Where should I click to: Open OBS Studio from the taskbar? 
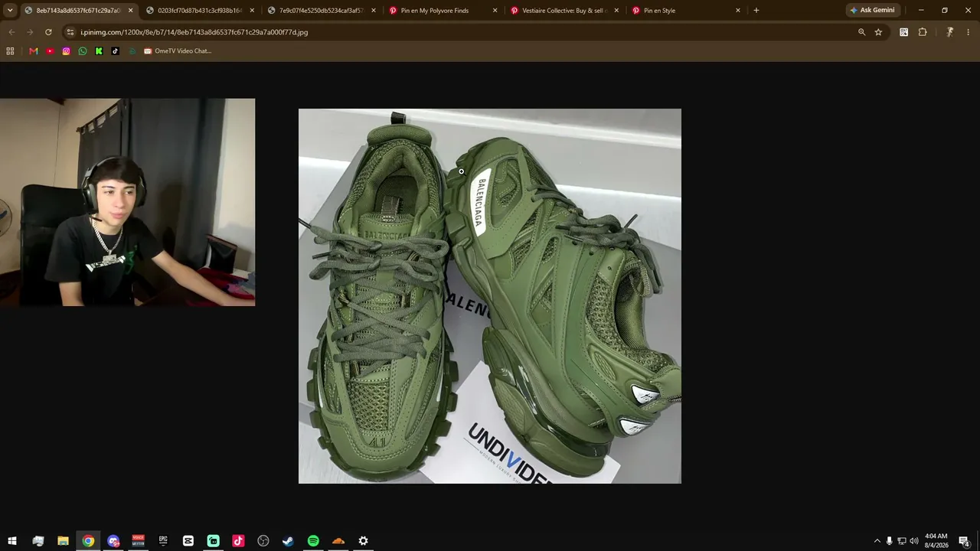click(x=263, y=541)
